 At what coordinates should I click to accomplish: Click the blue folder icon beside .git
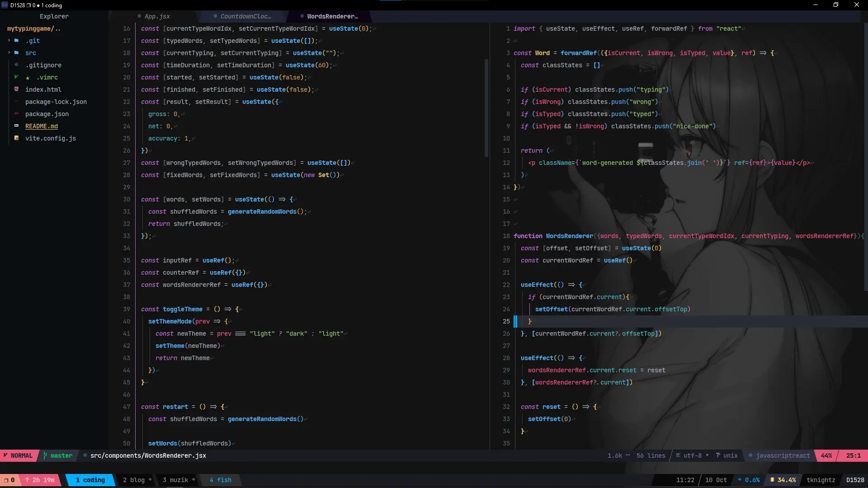pos(17,41)
